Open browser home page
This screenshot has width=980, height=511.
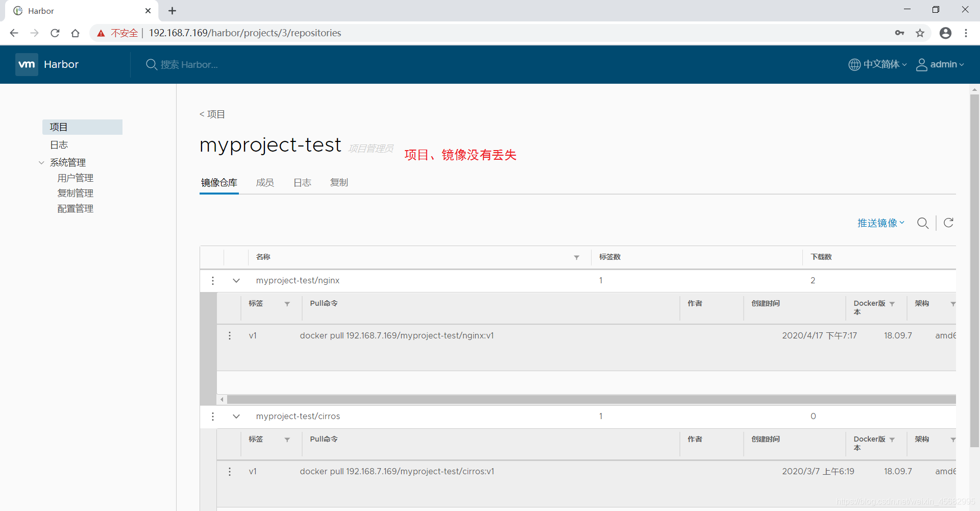tap(76, 33)
